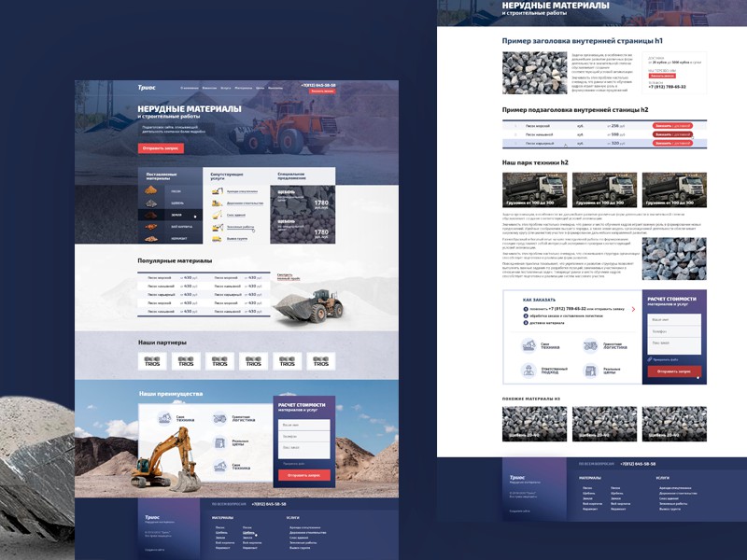This screenshot has width=747, height=560.
Task: Open the first truck photo in the fleet section
Action: (x=534, y=190)
